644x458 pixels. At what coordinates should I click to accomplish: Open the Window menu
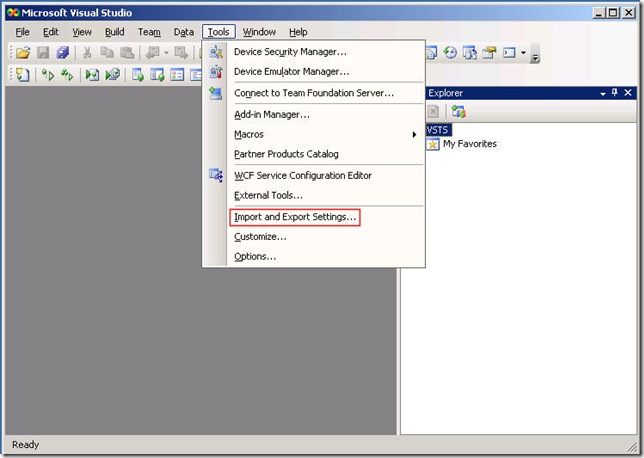[259, 32]
